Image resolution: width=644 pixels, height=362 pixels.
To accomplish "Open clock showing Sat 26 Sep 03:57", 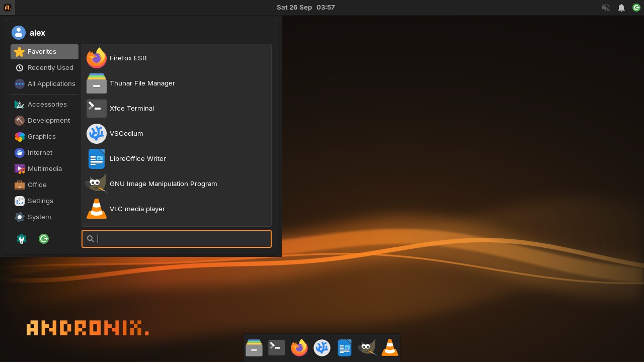I will (306, 7).
